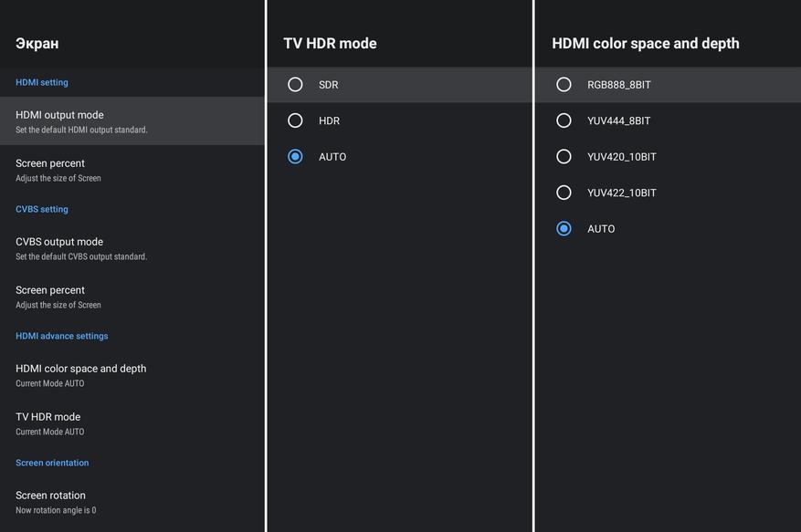Select AUTO in TV HDR mode

coord(295,157)
